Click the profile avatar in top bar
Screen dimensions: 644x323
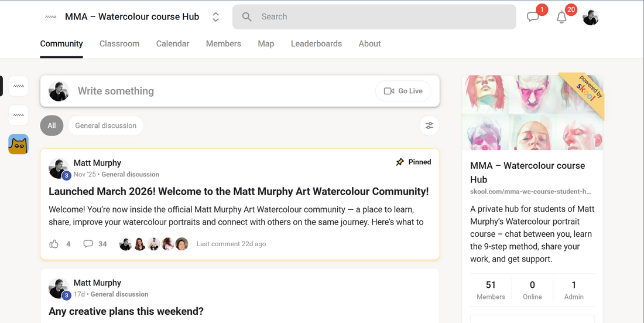click(x=591, y=17)
